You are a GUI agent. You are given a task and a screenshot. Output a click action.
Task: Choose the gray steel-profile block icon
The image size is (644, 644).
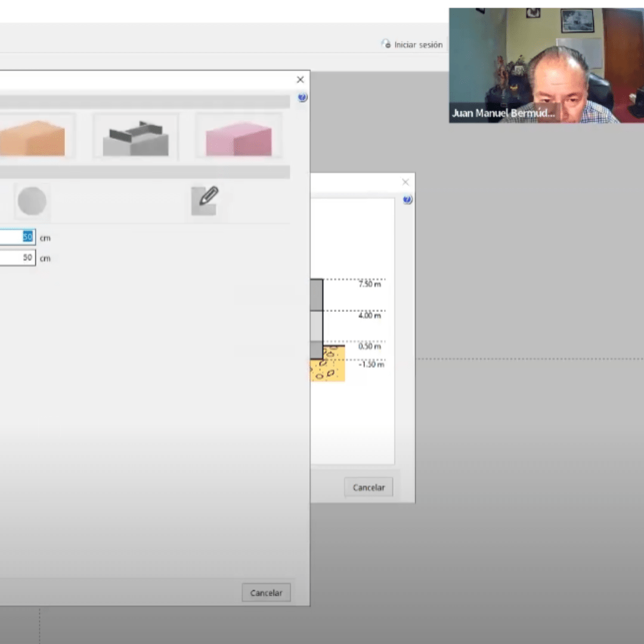(136, 137)
